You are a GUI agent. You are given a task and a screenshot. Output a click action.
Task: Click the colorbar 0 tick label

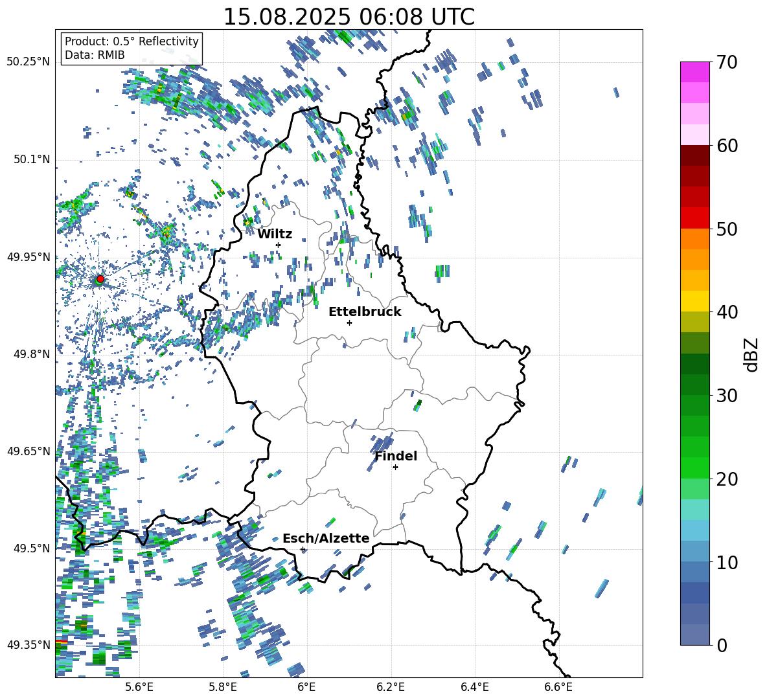pos(722,645)
